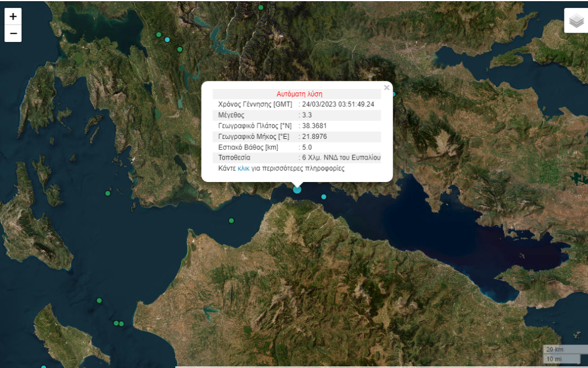Select the cyan marker peeking from popup's right edge
Viewport: 588px width, 368px height.
click(393, 94)
